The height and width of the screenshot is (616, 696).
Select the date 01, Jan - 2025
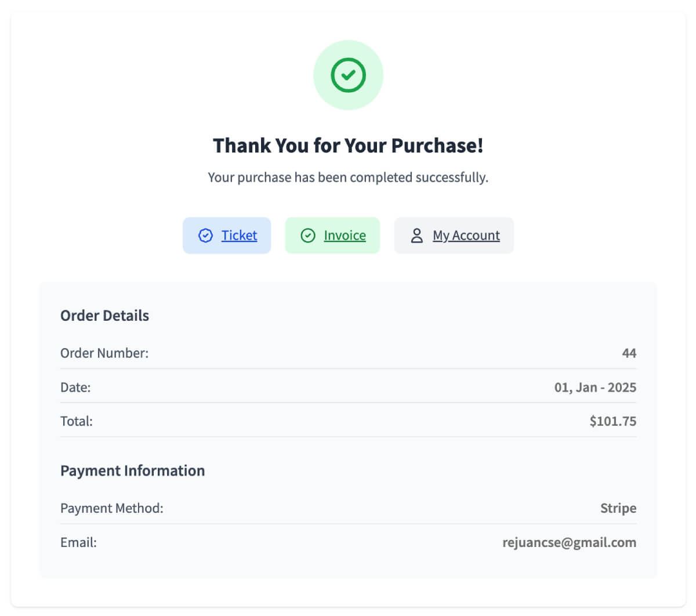click(595, 387)
